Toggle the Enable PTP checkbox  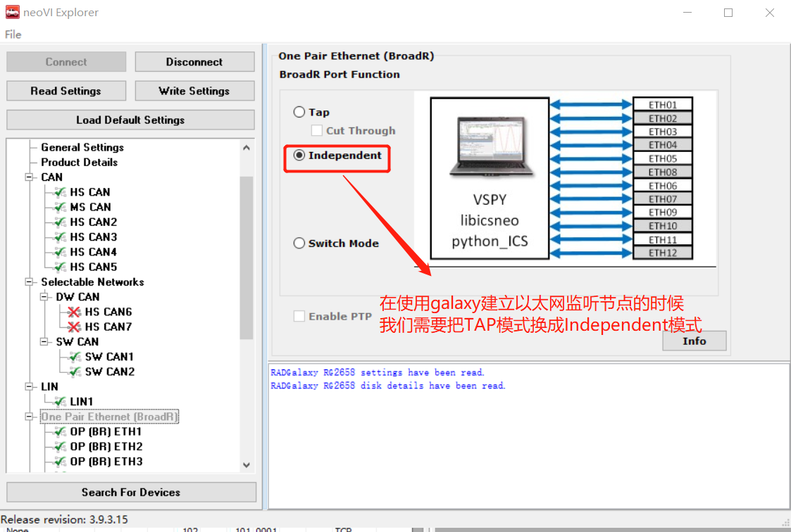(299, 317)
